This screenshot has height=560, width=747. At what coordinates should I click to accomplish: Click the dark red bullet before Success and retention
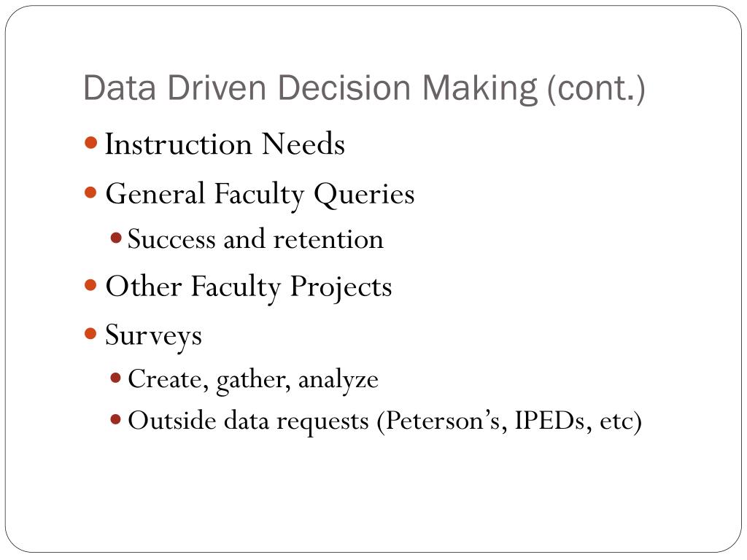116,237
